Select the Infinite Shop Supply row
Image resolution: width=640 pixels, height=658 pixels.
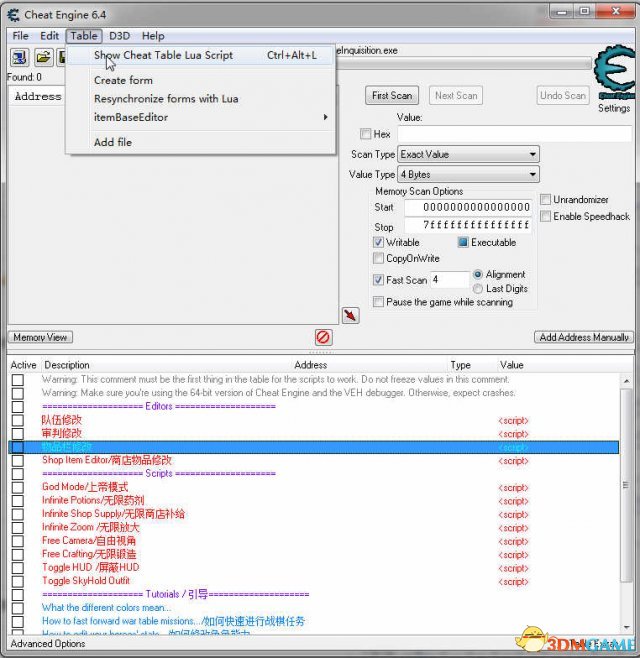point(314,514)
